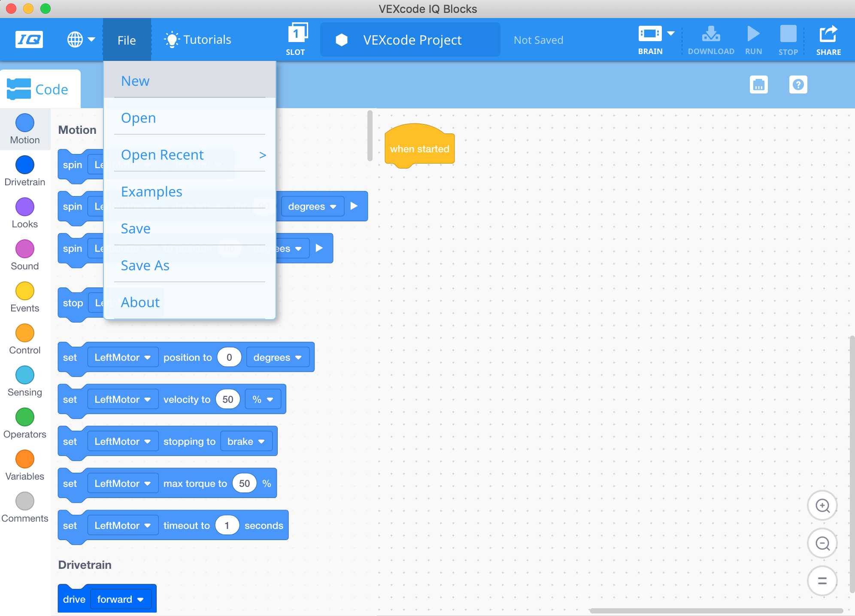Open LeftMotor dropdown in set velocity block
The width and height of the screenshot is (855, 616).
click(123, 399)
